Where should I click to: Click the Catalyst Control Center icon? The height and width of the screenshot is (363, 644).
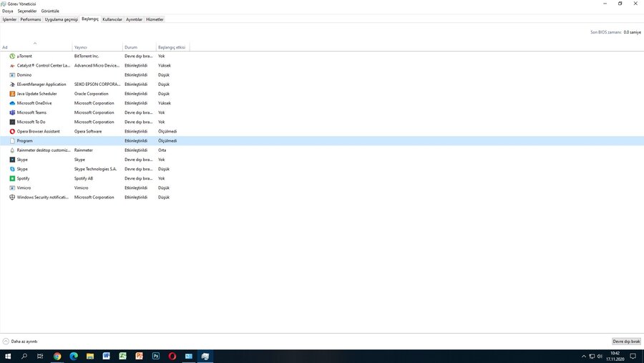(x=12, y=66)
